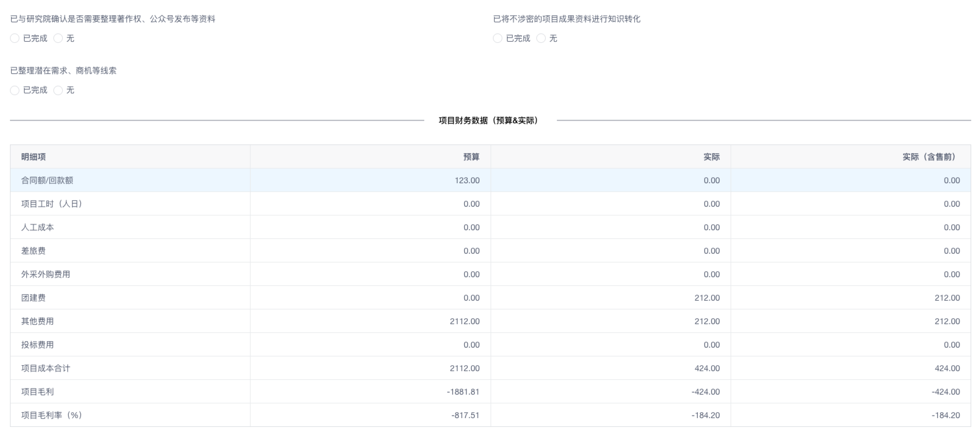This screenshot has height=441, width=980.
Task: Select 已完成 for 项目成果资料知识转化
Action: (x=498, y=39)
